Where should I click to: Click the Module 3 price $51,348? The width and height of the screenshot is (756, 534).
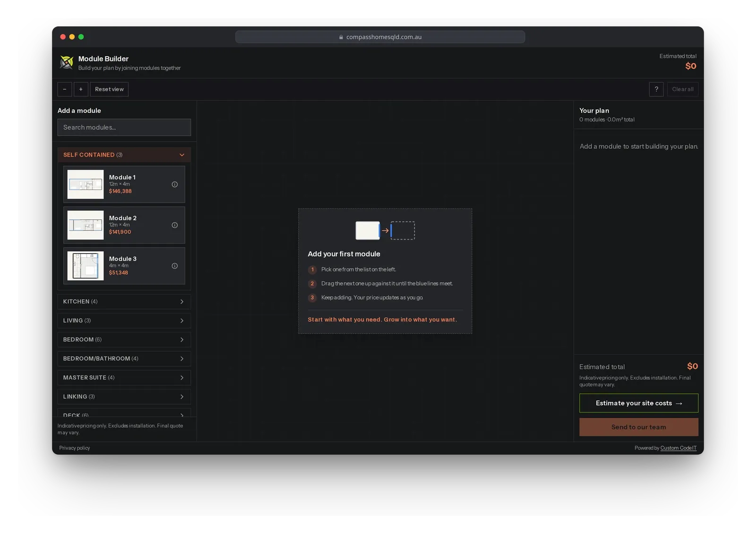pyautogui.click(x=119, y=273)
